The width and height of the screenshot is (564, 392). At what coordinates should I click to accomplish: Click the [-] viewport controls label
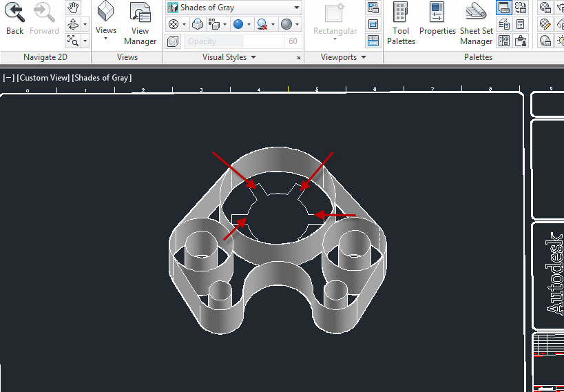(x=8, y=78)
